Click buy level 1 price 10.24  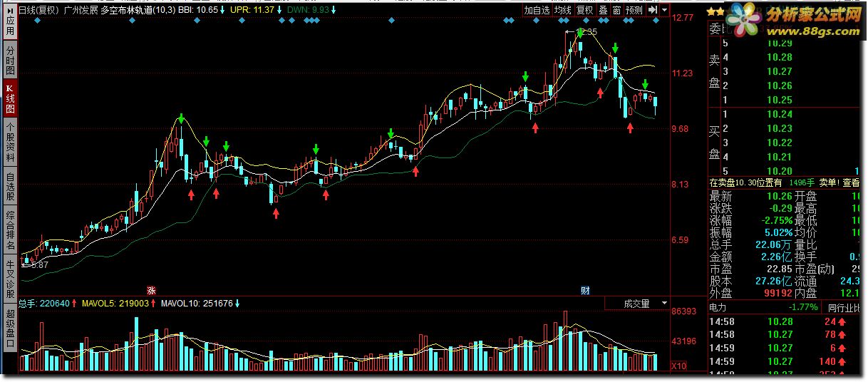(x=780, y=114)
